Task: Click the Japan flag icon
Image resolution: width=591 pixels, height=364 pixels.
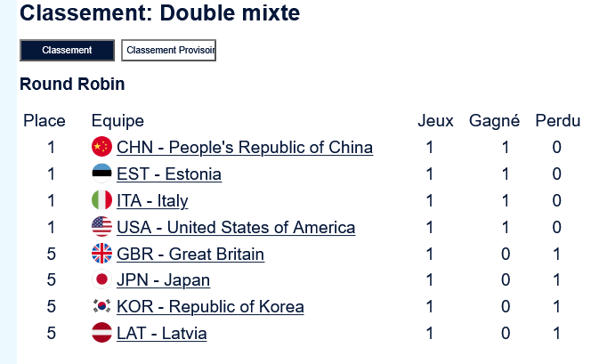Action: click(101, 280)
